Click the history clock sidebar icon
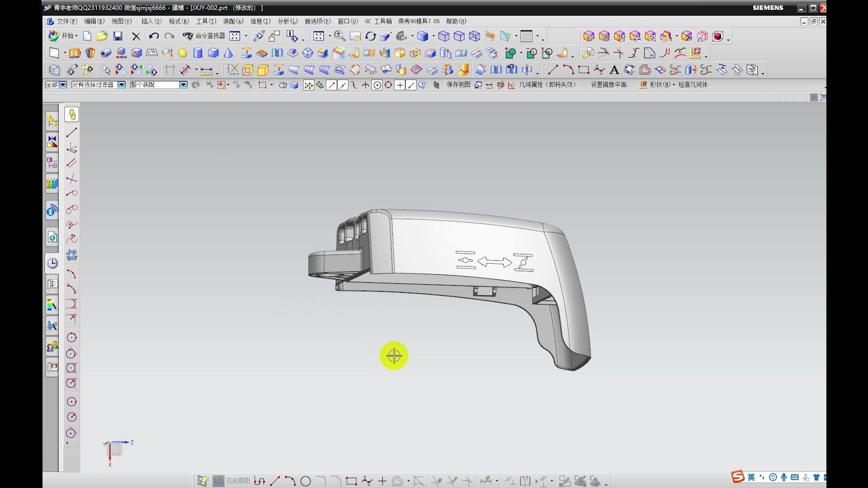The height and width of the screenshot is (488, 868). [x=52, y=263]
